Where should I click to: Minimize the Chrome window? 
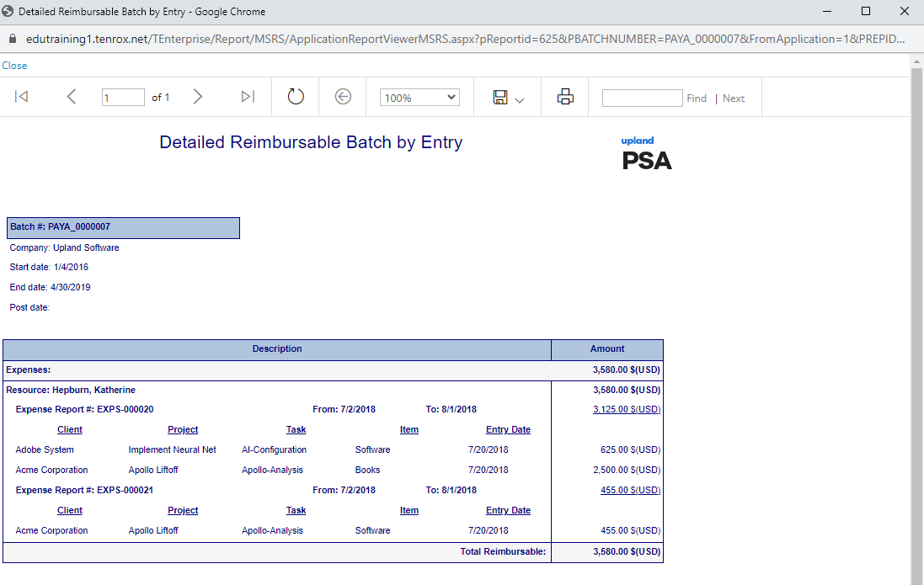827,12
